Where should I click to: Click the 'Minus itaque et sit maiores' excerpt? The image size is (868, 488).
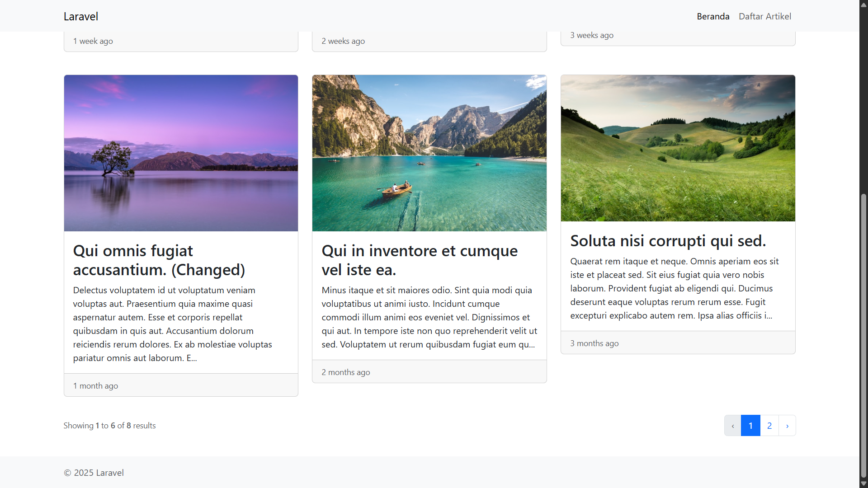[x=429, y=317]
